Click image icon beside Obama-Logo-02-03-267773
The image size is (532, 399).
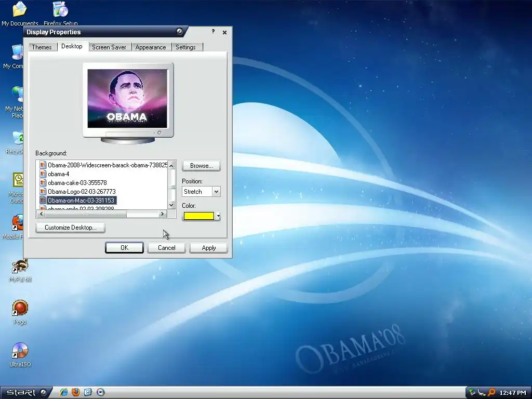[43, 192]
